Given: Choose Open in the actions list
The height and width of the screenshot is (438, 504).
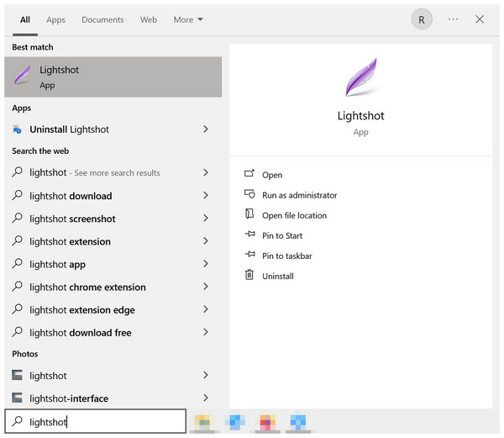Looking at the screenshot, I should [272, 175].
